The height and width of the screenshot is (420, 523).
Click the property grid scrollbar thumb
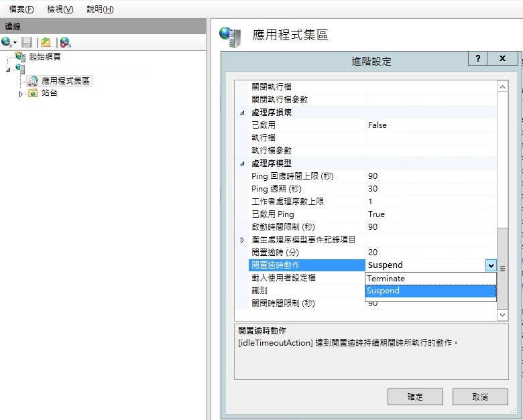(502, 269)
